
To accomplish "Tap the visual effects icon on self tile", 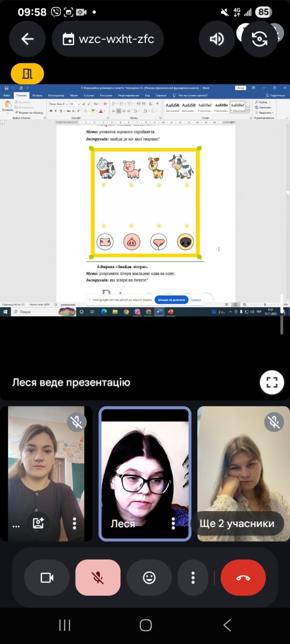I will click(38, 523).
